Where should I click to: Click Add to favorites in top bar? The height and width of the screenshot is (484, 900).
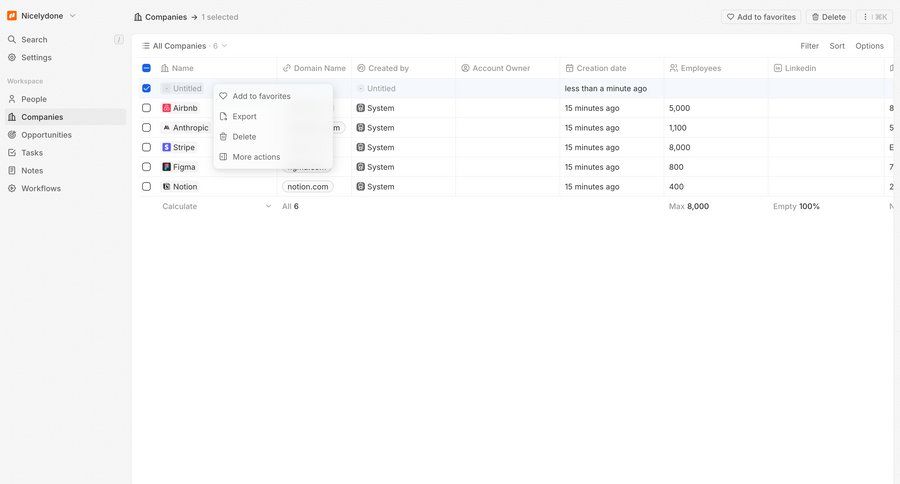pyautogui.click(x=761, y=17)
